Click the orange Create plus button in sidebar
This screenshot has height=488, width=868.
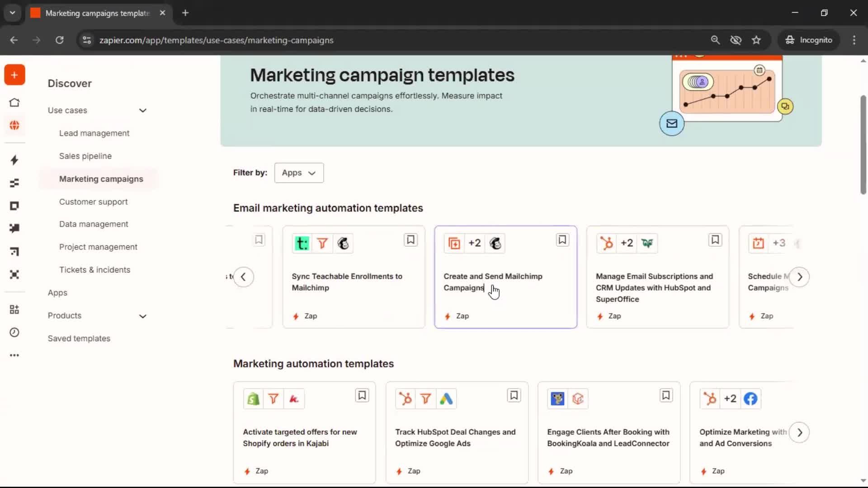14,75
